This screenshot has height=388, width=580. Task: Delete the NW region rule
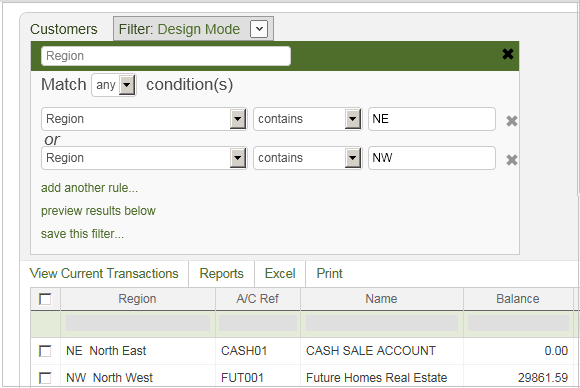[512, 160]
